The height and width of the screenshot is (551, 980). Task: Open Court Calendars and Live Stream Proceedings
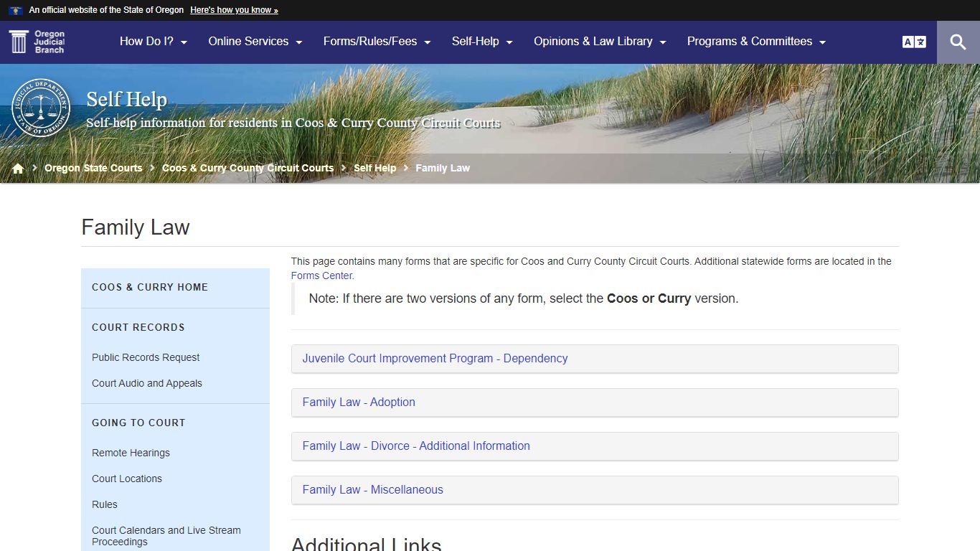click(166, 536)
